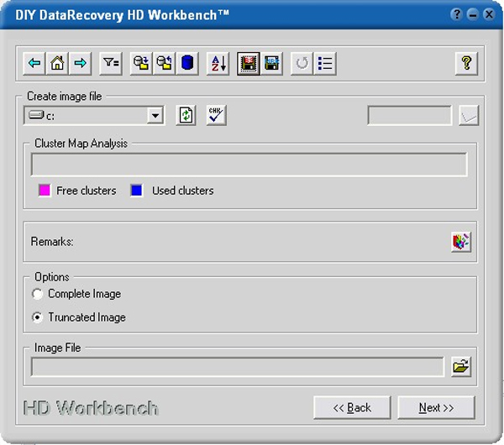Click the blue Used clusters swatch
The image size is (504, 445).
[136, 191]
